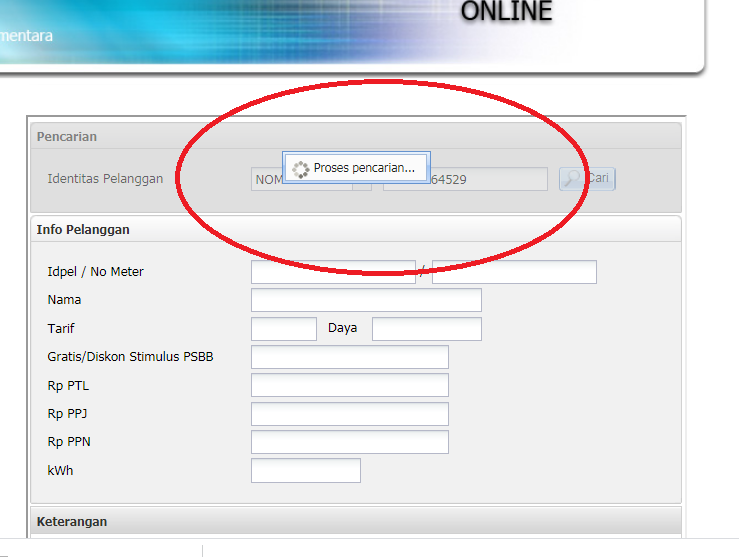Image resolution: width=739 pixels, height=557 pixels.
Task: Click the customer number field ending 64529
Action: [x=465, y=179]
